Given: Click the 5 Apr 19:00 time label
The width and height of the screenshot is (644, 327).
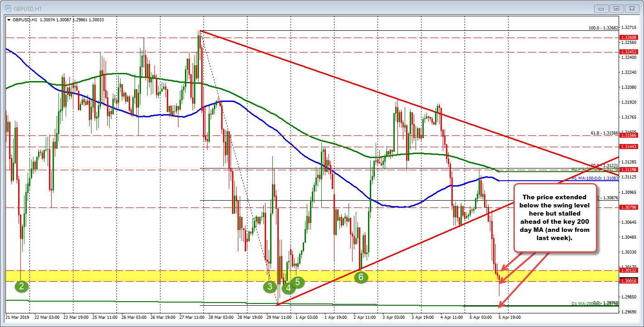Looking at the screenshot, I should [511, 317].
